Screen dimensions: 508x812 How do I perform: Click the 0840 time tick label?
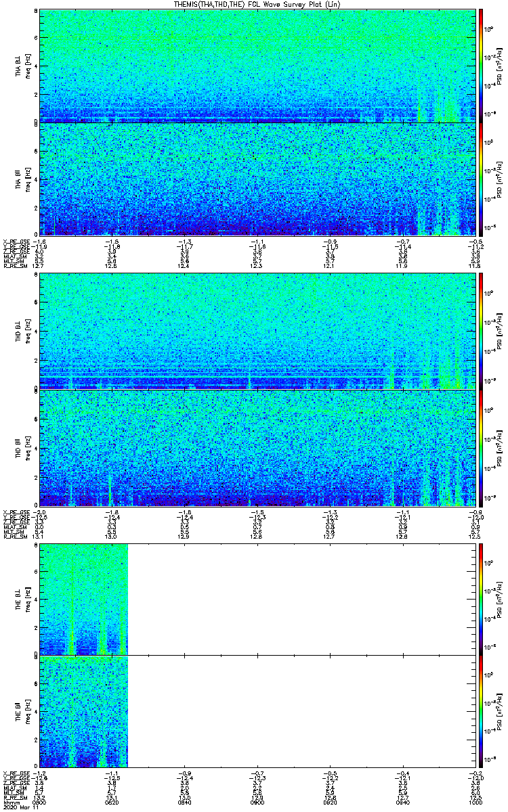tap(184, 802)
